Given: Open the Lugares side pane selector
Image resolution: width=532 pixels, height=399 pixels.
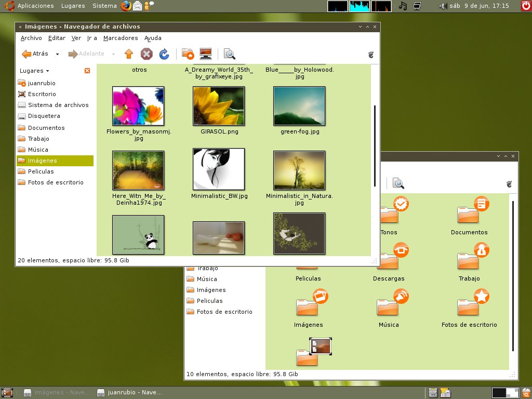Looking at the screenshot, I should point(34,71).
